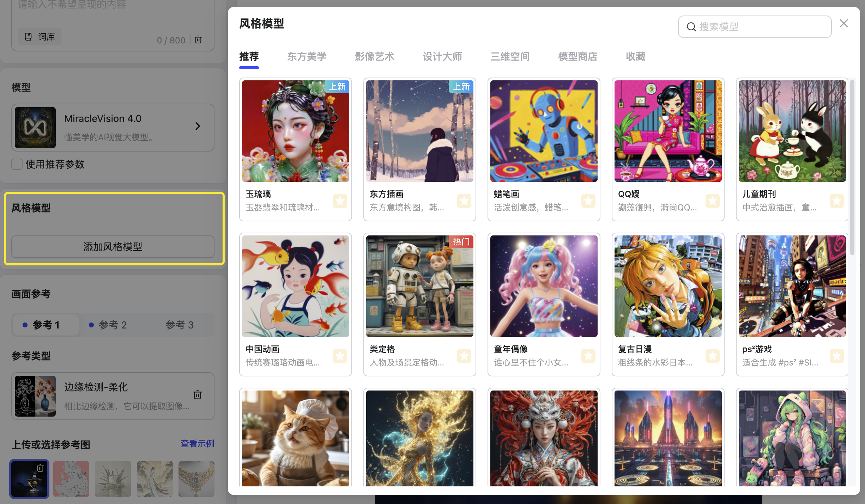The height and width of the screenshot is (504, 865).
Task: Click the trash icon next to 0 / 800 counter
Action: click(x=198, y=39)
